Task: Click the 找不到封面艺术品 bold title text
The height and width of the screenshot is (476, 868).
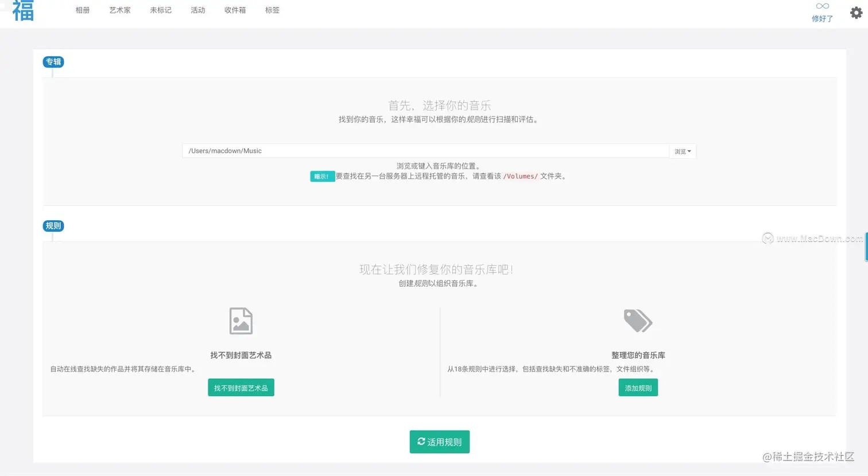Action: tap(241, 356)
